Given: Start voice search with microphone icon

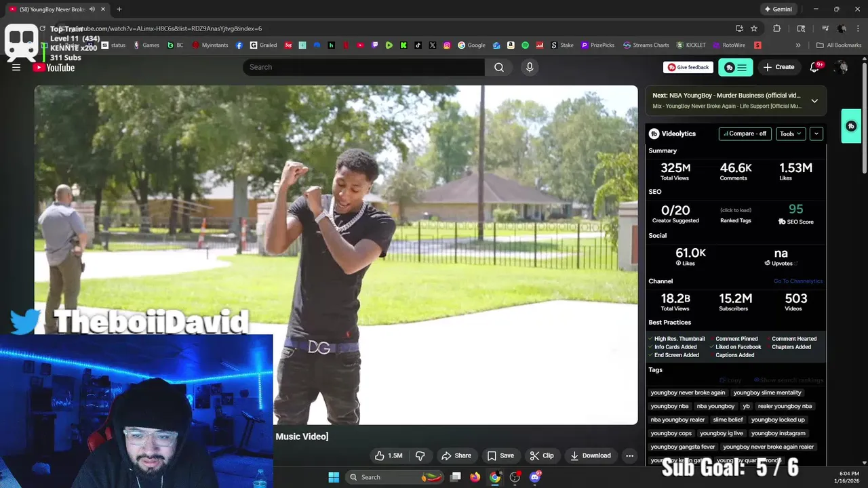Looking at the screenshot, I should 530,67.
